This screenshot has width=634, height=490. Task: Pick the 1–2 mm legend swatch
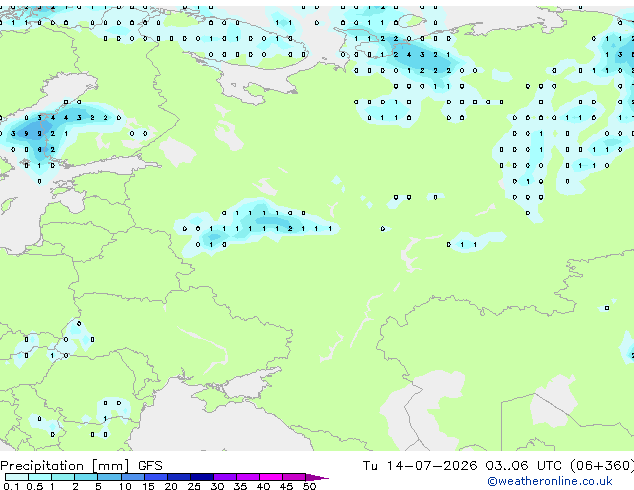pos(63,477)
